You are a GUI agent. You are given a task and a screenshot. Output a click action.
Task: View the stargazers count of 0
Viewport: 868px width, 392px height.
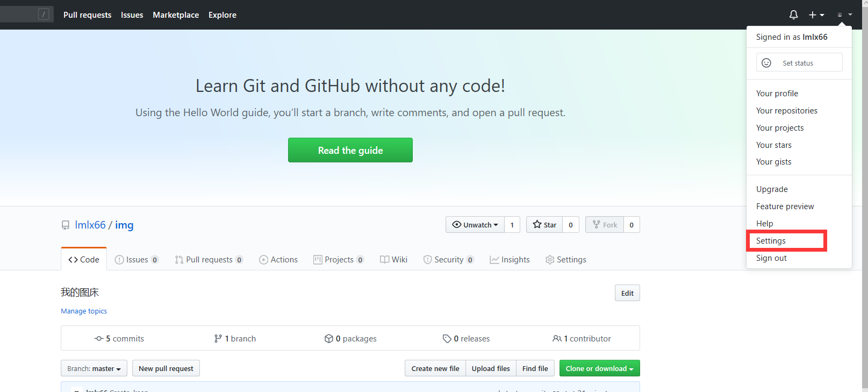pyautogui.click(x=571, y=225)
